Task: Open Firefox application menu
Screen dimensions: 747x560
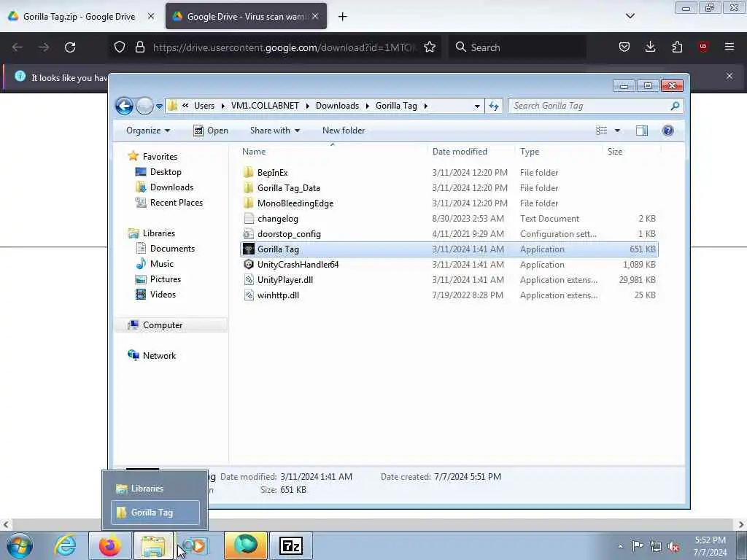Action: click(729, 47)
